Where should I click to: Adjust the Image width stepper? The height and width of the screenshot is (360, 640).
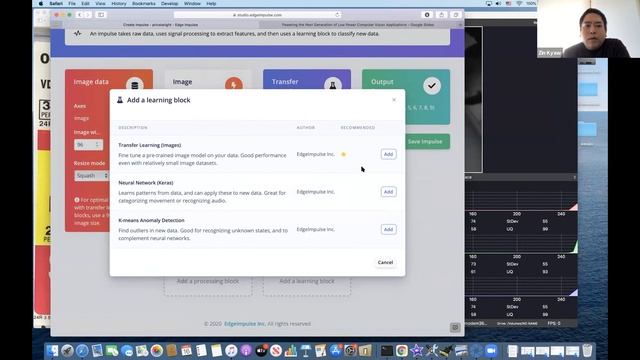click(98, 144)
